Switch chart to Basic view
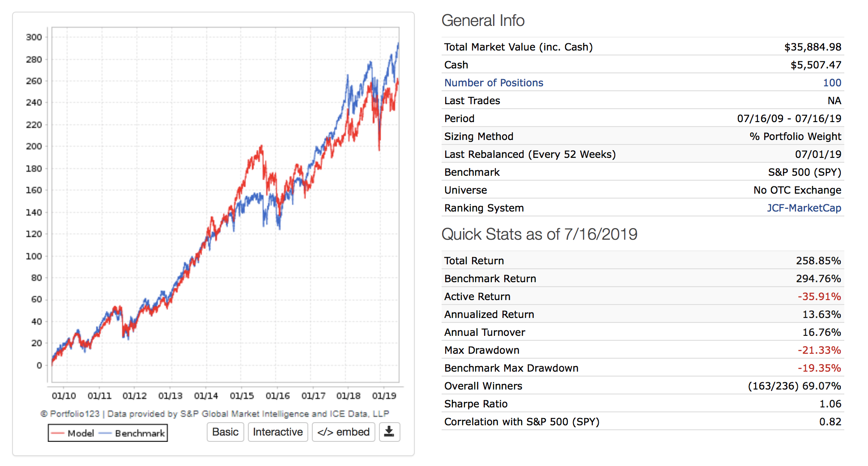The image size is (868, 466). [x=225, y=432]
